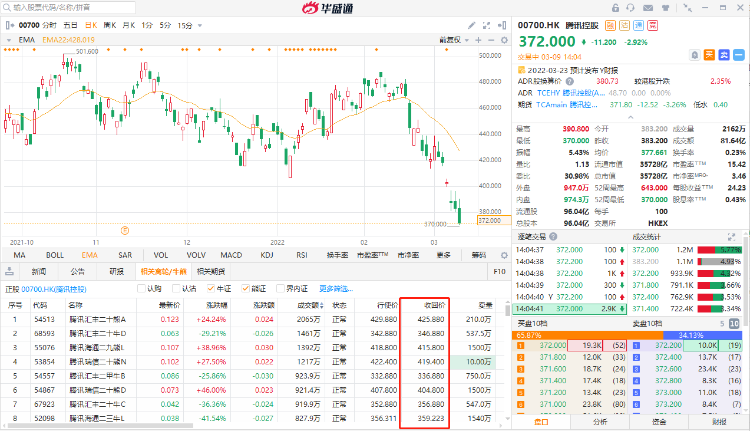Click the blue 通 connect tag
The height and width of the screenshot is (431, 750).
[x=639, y=25]
